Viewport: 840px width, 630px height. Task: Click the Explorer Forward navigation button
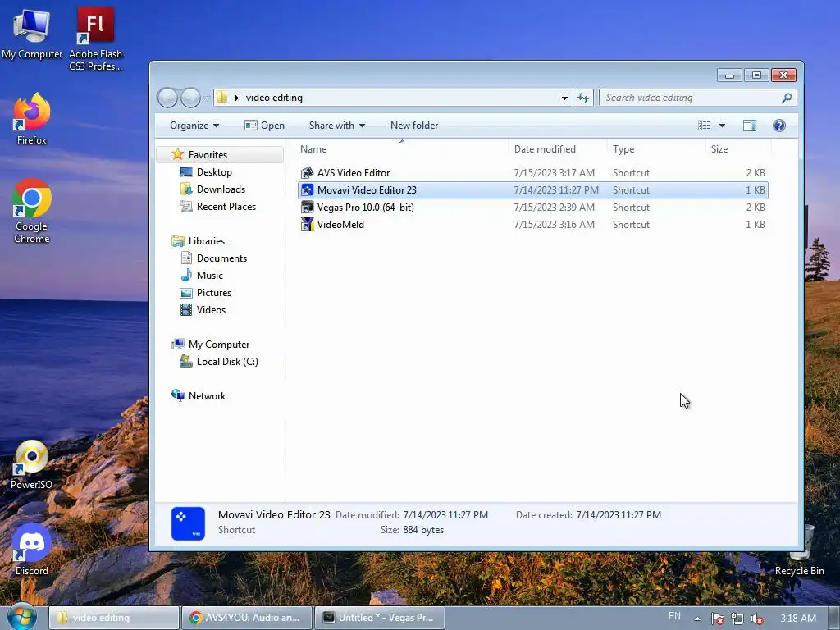(190, 98)
